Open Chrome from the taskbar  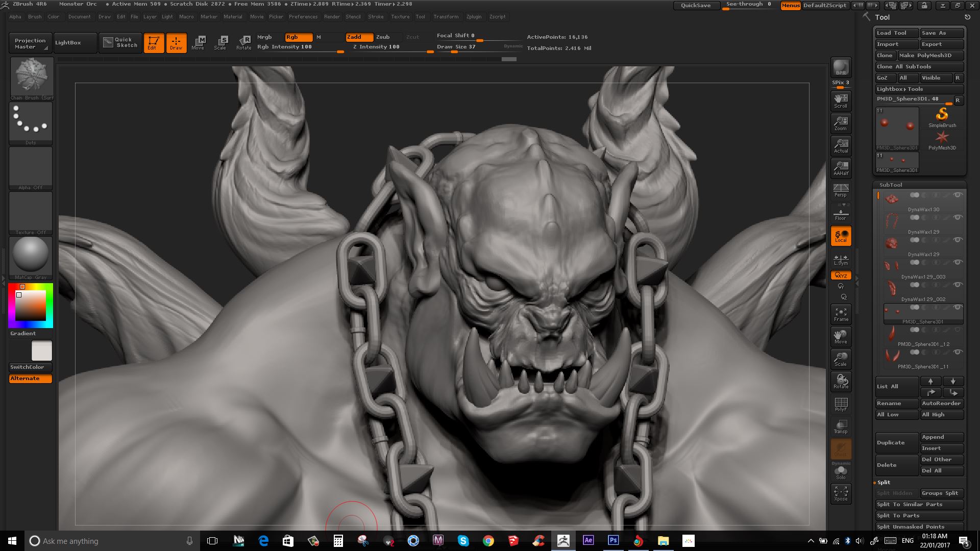point(488,541)
